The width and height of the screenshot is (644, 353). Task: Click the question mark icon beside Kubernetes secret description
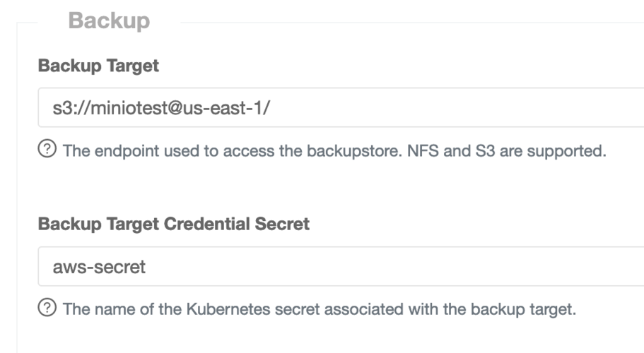(47, 307)
